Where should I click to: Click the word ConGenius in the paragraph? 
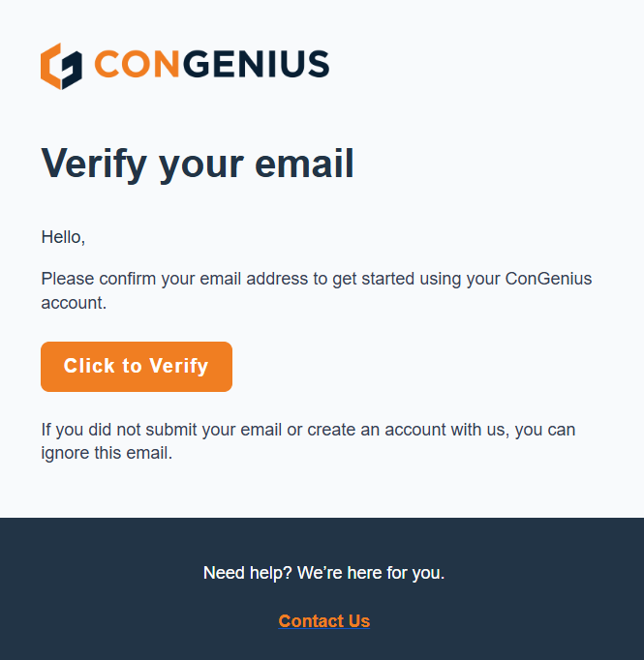pyautogui.click(x=548, y=279)
